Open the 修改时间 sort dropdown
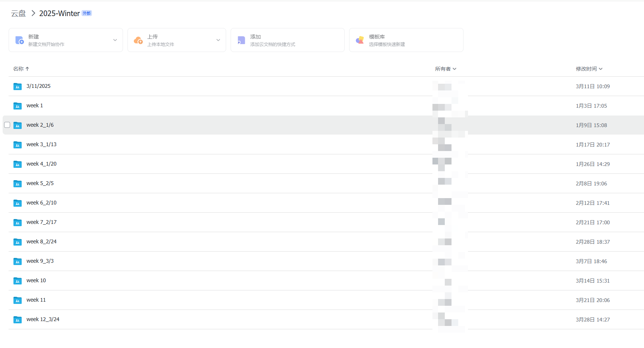Screen dimensions: 644x348 click(589, 69)
